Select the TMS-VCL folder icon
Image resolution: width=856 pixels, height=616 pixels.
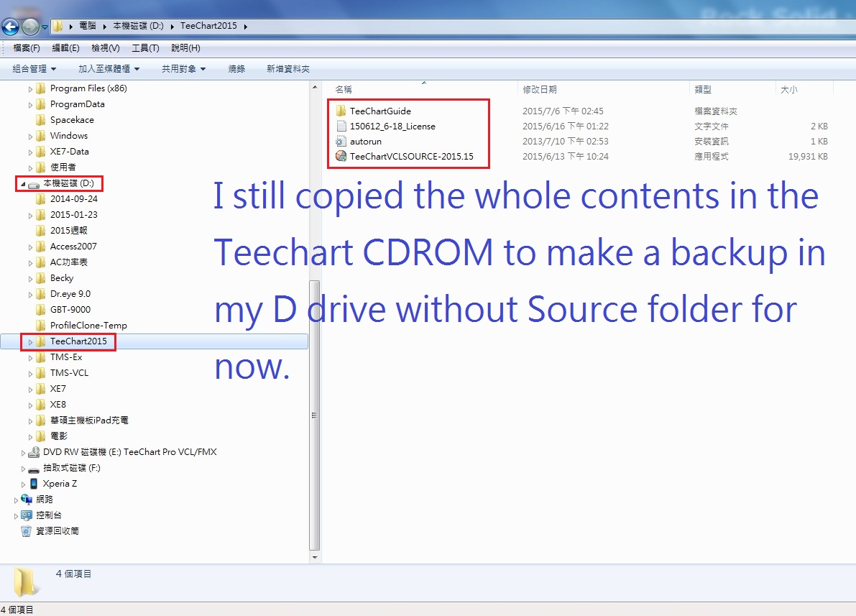(40, 374)
